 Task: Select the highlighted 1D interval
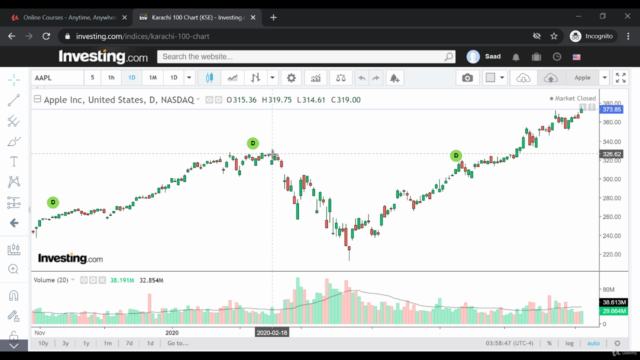click(132, 78)
